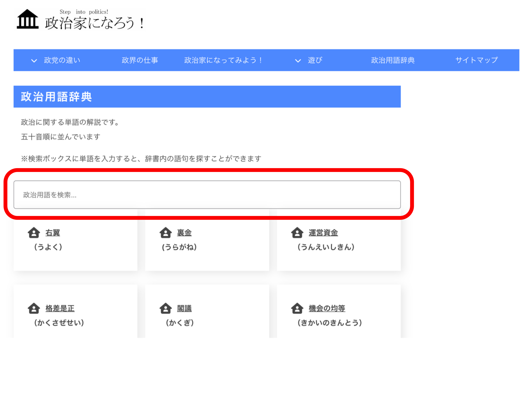Click the house icon beside 右翼

pyautogui.click(x=34, y=233)
